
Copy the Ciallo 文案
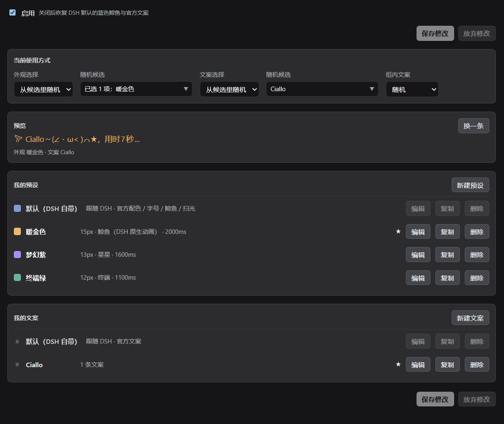coord(447,365)
